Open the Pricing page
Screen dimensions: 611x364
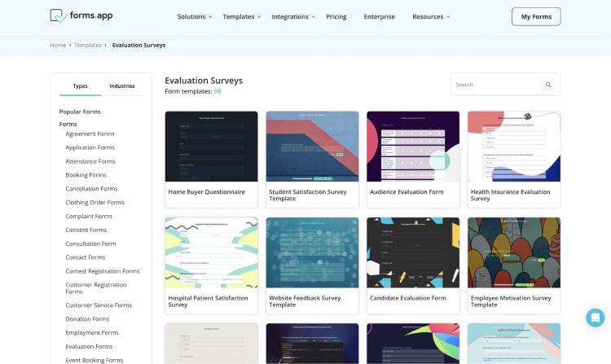click(336, 16)
